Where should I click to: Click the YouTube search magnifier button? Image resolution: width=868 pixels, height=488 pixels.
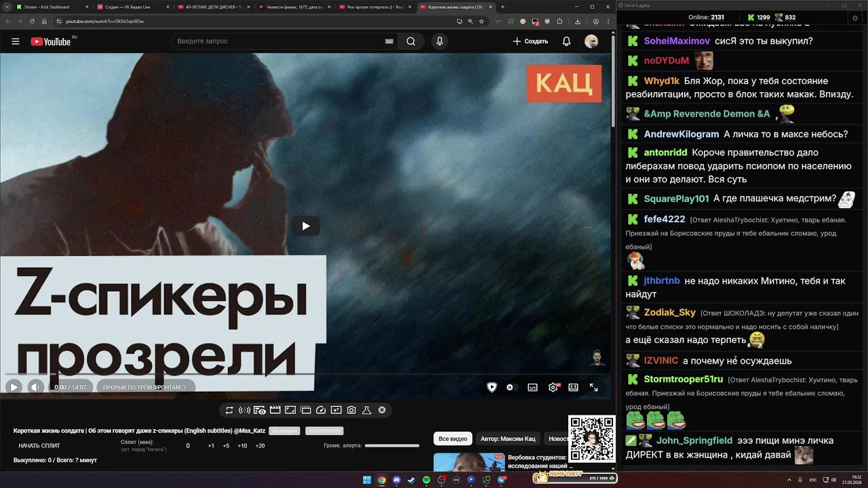point(411,41)
